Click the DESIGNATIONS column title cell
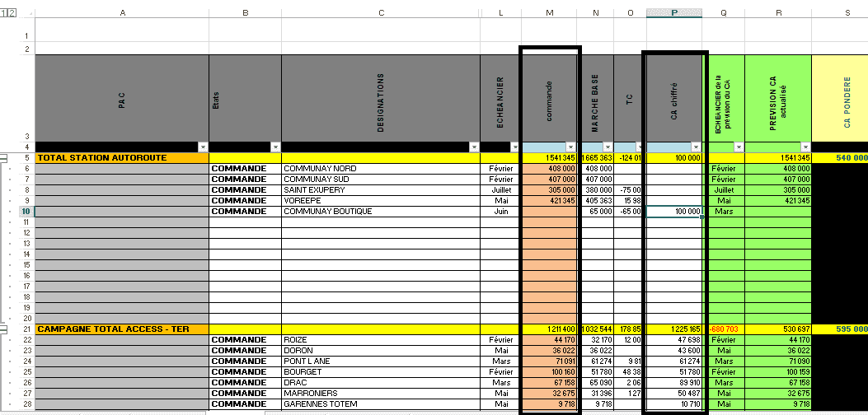The width and height of the screenshot is (868, 415). click(x=381, y=98)
